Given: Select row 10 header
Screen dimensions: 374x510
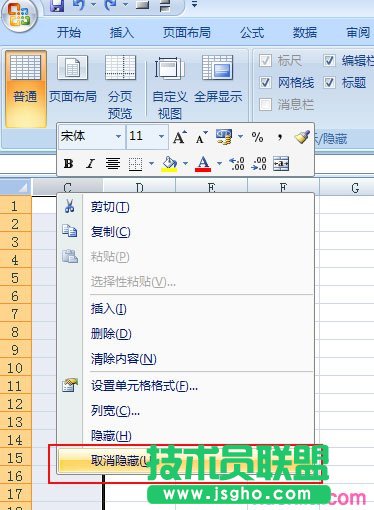Looking at the screenshot, I should coord(16,368).
